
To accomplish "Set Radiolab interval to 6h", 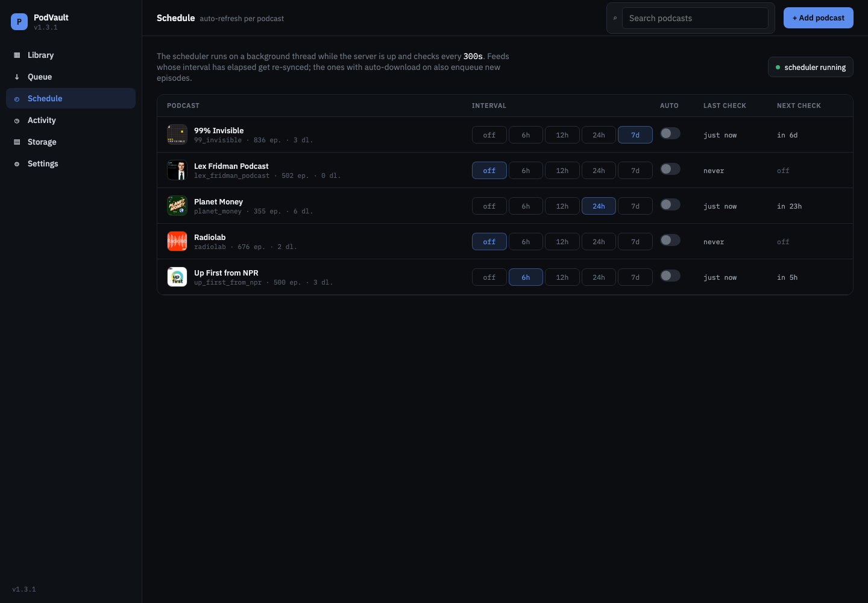I will pyautogui.click(x=526, y=242).
